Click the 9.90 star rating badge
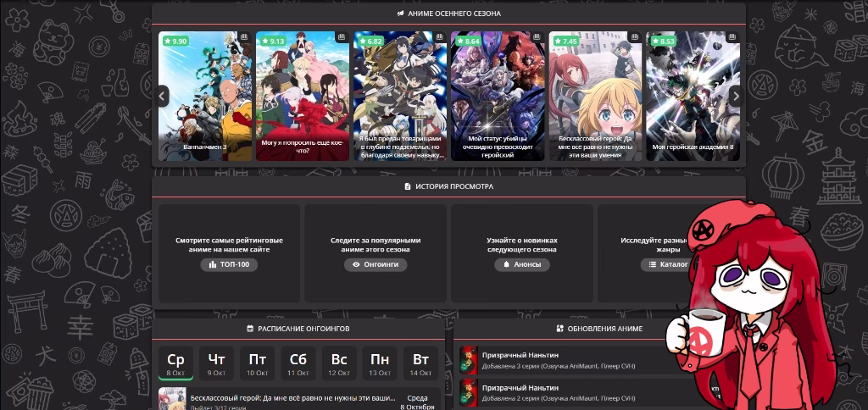Viewport: 868px width, 410px height. pos(175,41)
